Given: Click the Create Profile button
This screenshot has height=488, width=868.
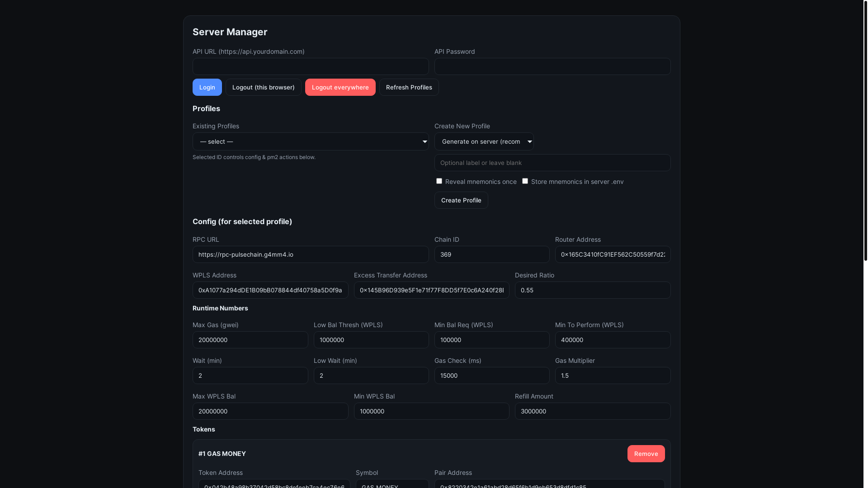Looking at the screenshot, I should click(461, 200).
